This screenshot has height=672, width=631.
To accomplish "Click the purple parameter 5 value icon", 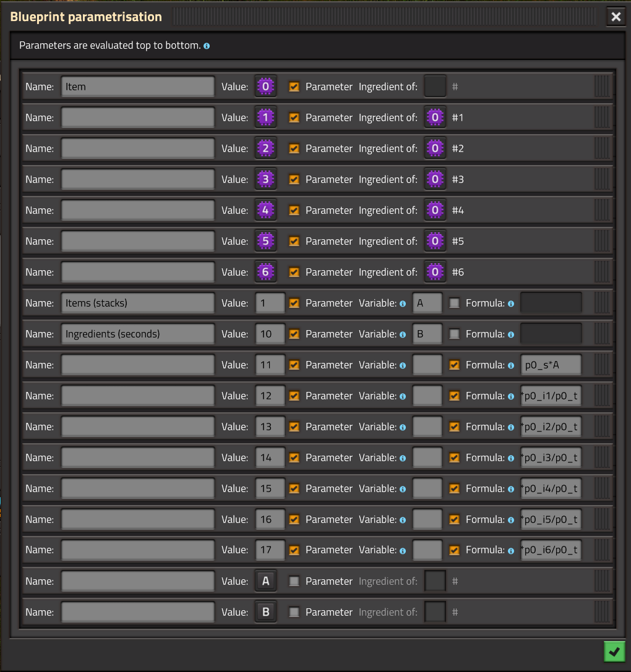I will click(265, 241).
